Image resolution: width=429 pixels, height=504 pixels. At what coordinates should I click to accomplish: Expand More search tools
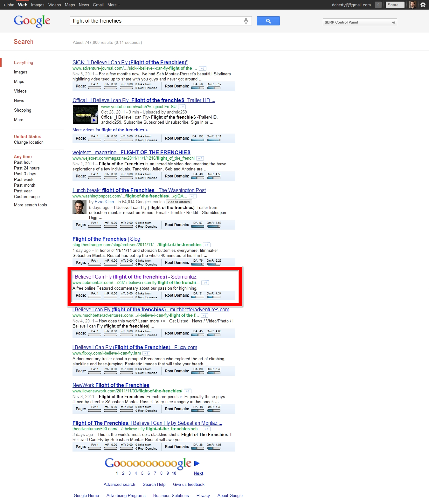tap(31, 205)
